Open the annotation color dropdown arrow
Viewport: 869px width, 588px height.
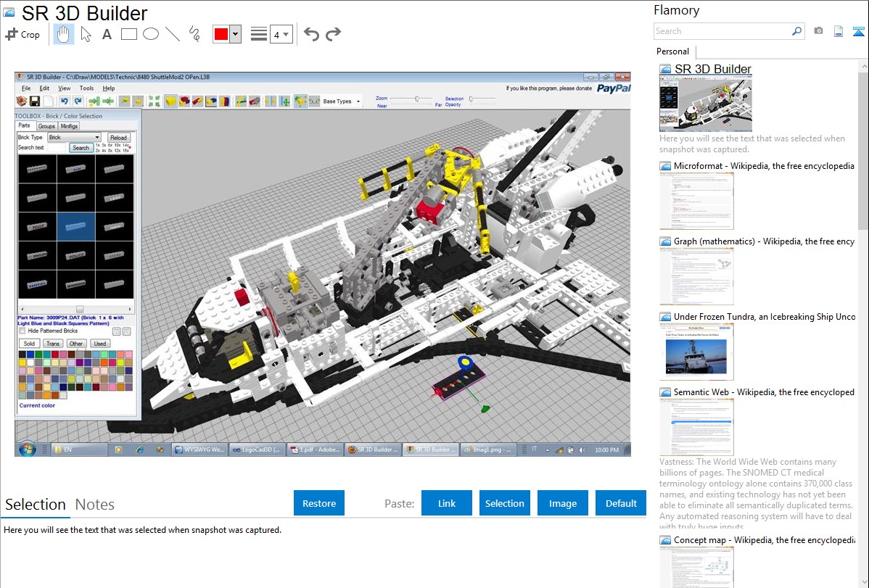pyautogui.click(x=236, y=34)
